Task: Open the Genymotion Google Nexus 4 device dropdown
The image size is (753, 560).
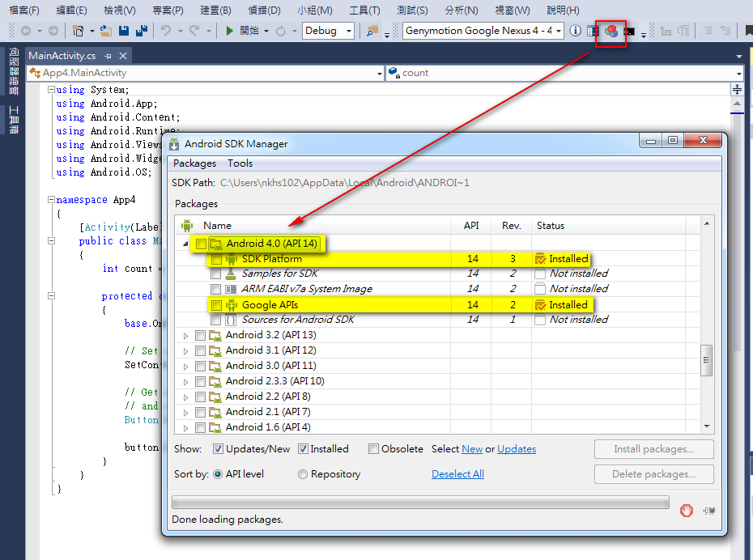Action: [483, 31]
